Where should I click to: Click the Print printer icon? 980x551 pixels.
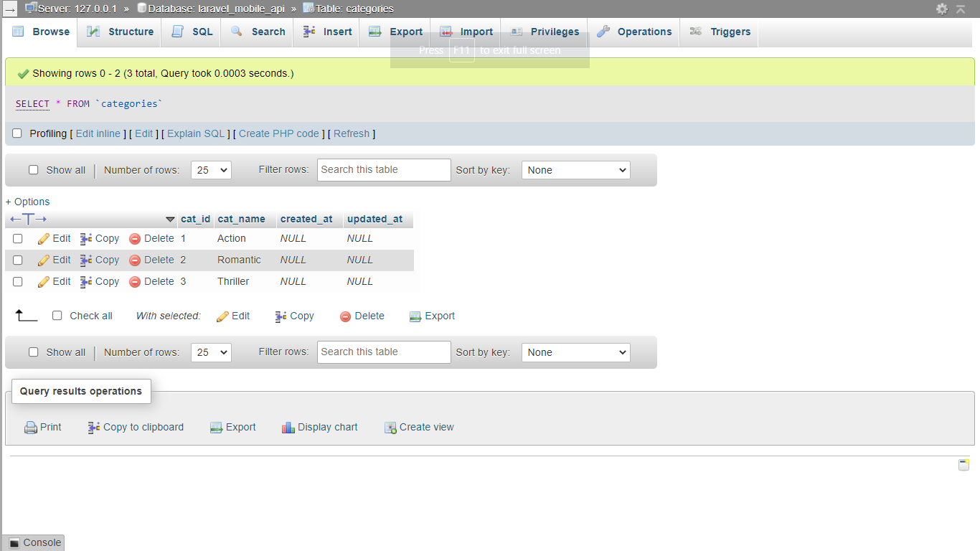pyautogui.click(x=31, y=428)
